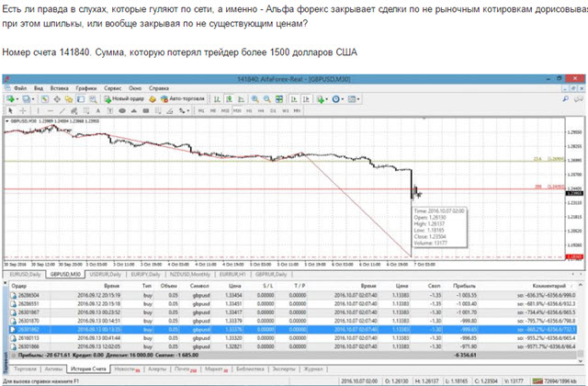Toggle the Market Watch window icon
Image resolution: width=588 pixels, height=386 pixels.
[x=45, y=99]
